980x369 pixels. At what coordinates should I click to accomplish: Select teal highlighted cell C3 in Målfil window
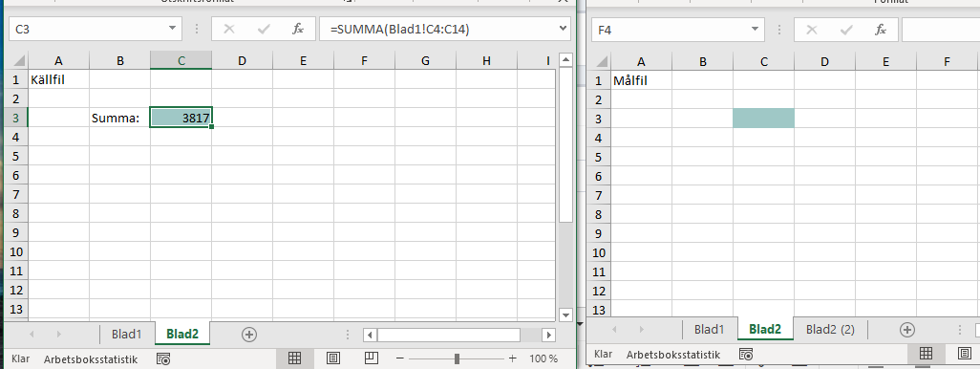point(764,119)
